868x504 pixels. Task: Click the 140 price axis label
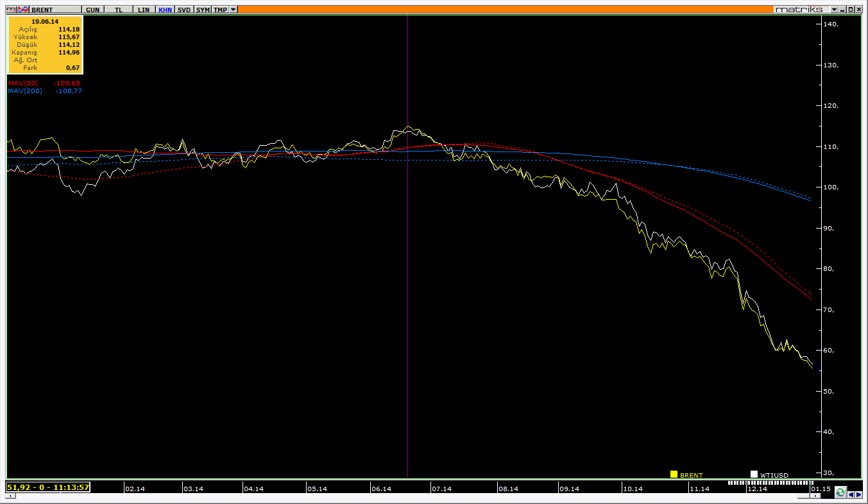coord(831,24)
